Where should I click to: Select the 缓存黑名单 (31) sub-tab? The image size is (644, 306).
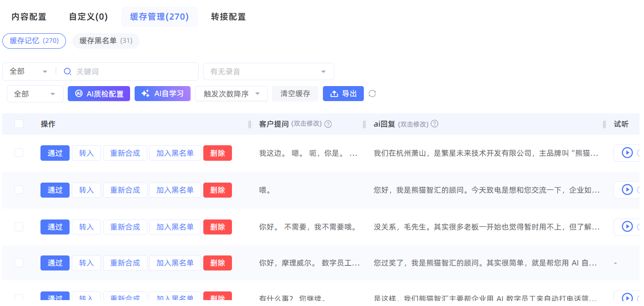(106, 41)
